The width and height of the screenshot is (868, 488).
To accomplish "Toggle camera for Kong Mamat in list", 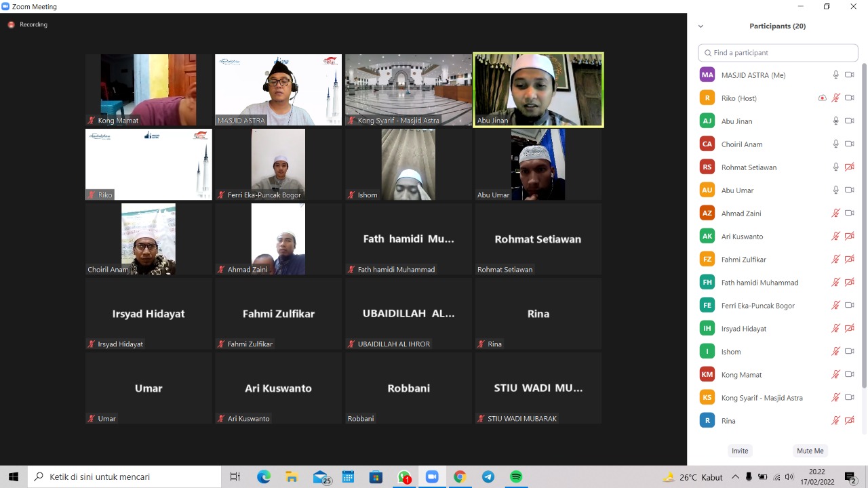I will (x=849, y=375).
